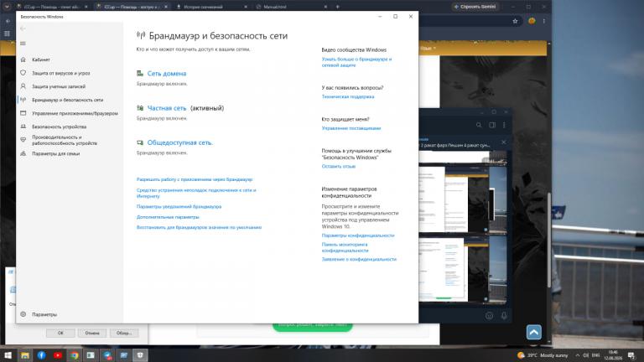
Task: Click search icon in Telegram window
Action: [x=479, y=125]
